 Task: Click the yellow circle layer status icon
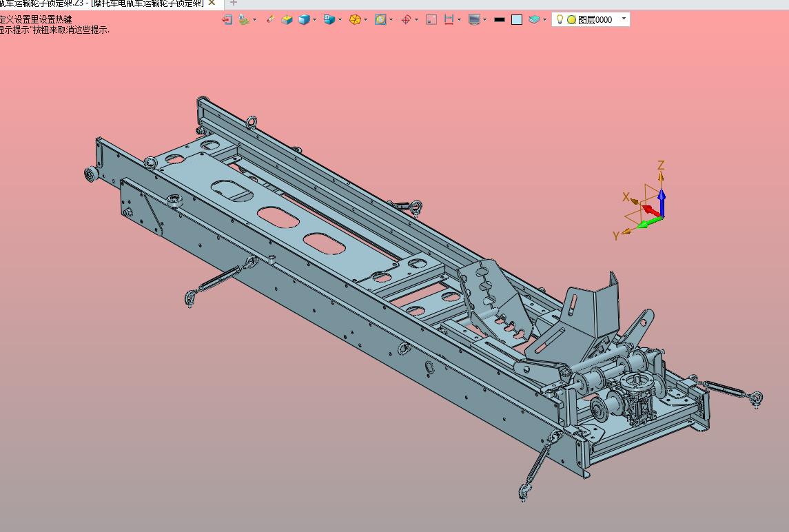571,19
